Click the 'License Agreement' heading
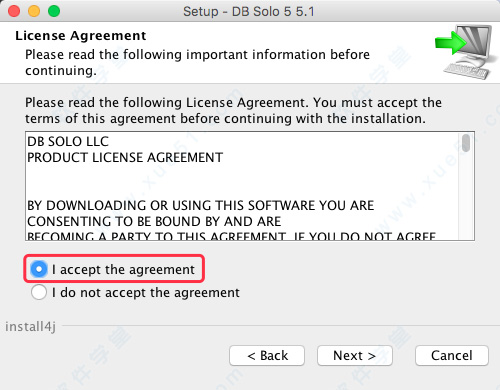This screenshot has height=390, width=500. point(81,36)
